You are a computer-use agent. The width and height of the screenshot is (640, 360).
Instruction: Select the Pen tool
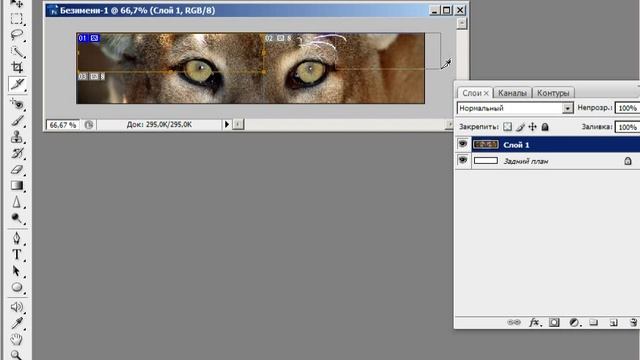(17, 238)
